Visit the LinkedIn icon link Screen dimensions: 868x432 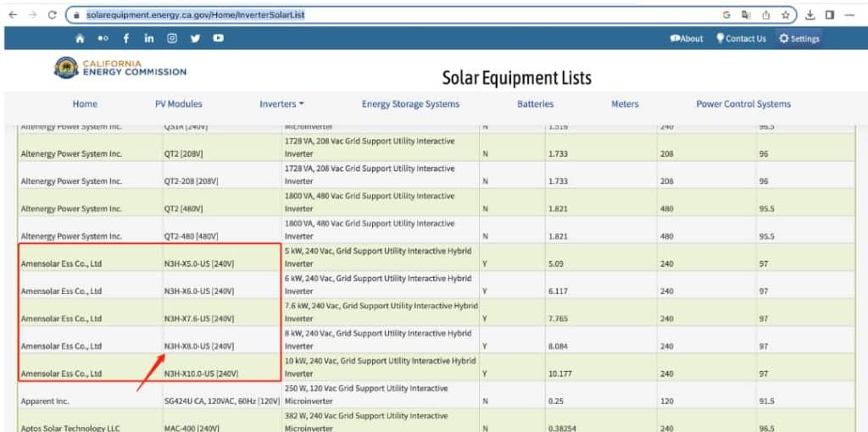click(x=149, y=38)
